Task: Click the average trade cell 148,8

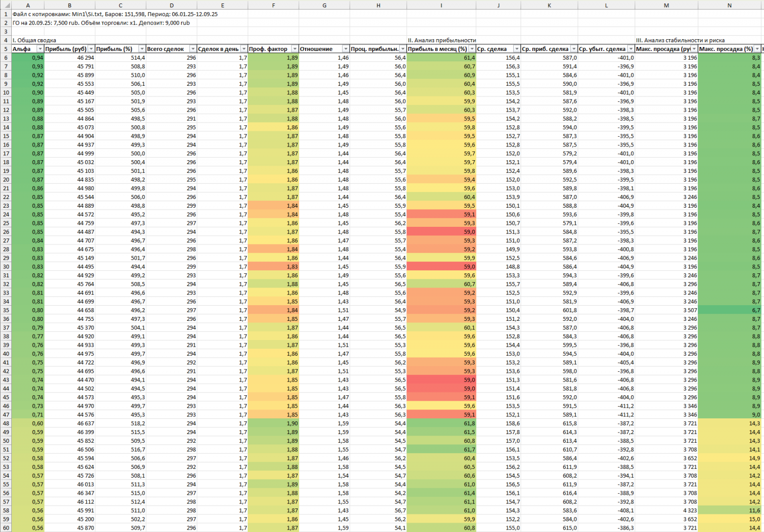Action: (499, 266)
